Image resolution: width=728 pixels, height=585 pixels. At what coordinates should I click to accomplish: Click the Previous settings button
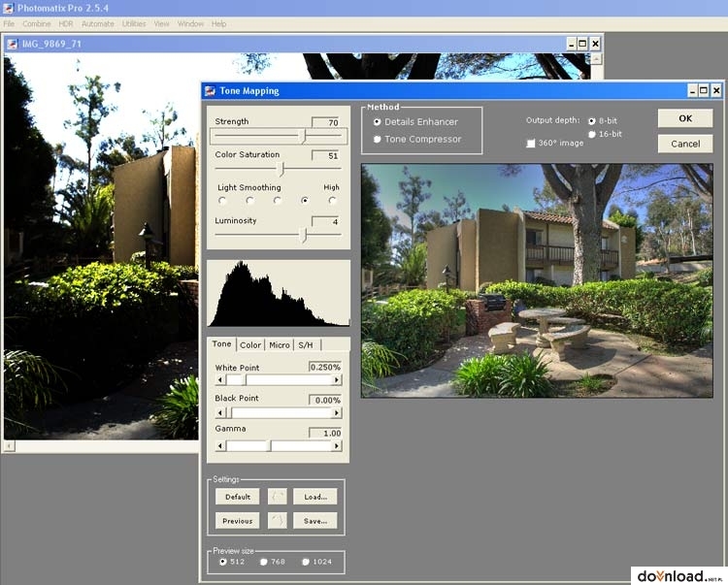click(x=237, y=521)
